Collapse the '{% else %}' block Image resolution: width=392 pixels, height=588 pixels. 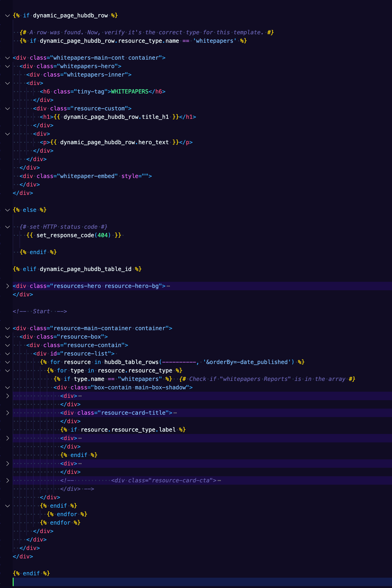[8, 210]
